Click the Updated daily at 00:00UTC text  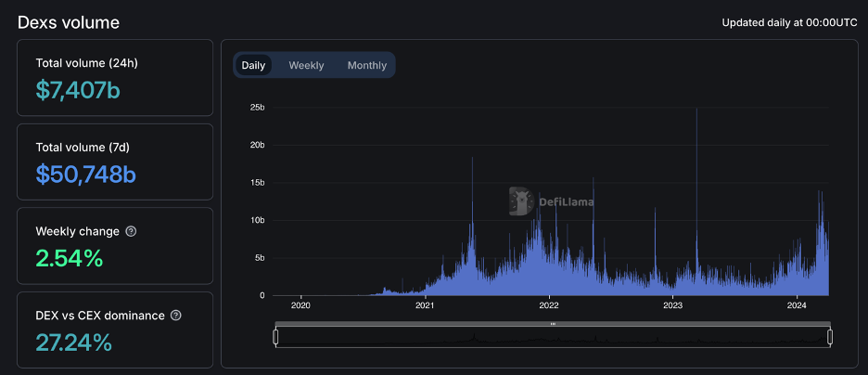pyautogui.click(x=790, y=22)
